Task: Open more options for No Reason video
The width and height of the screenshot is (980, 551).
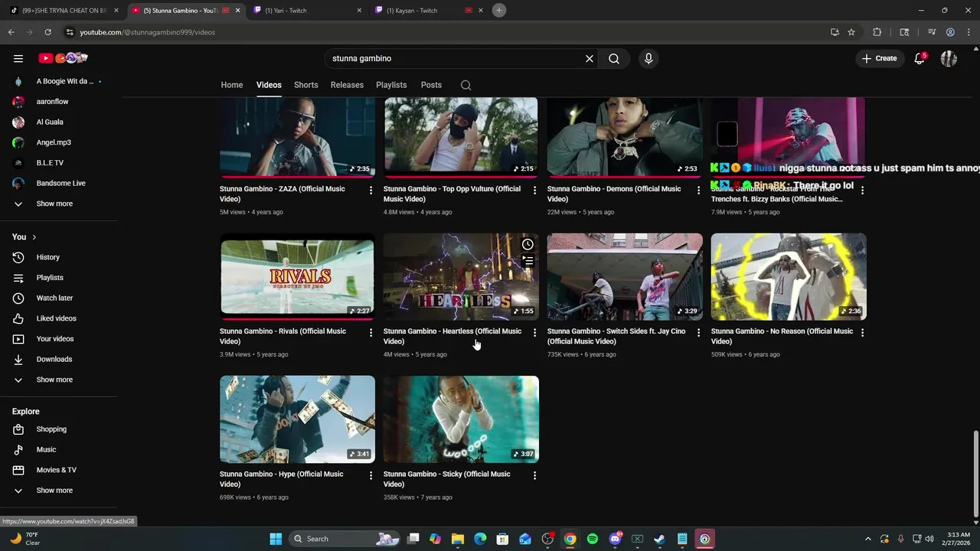Action: point(862,332)
